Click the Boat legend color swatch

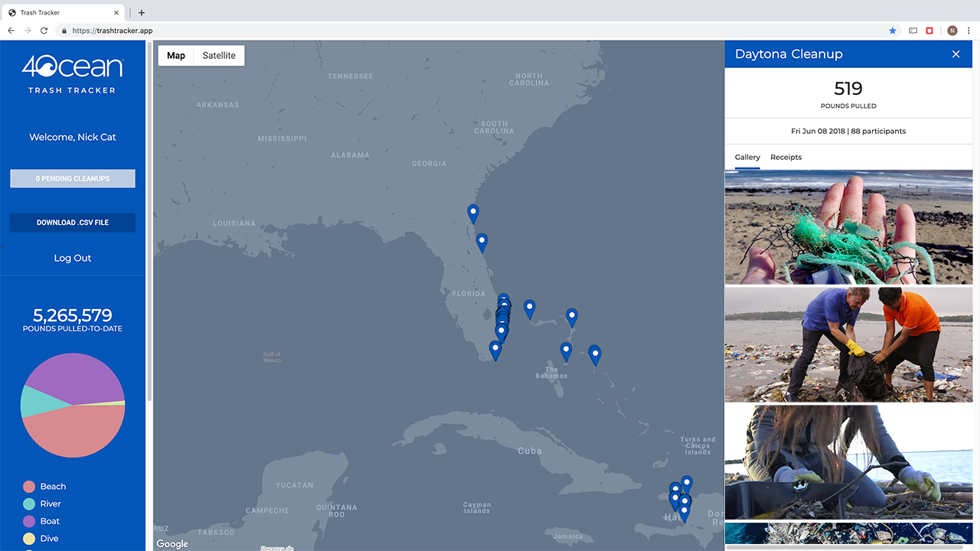[x=29, y=521]
